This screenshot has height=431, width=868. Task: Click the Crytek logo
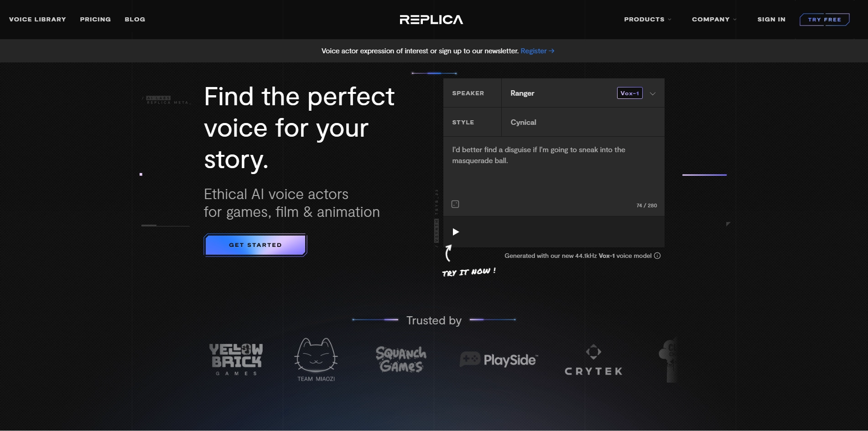[x=593, y=360]
